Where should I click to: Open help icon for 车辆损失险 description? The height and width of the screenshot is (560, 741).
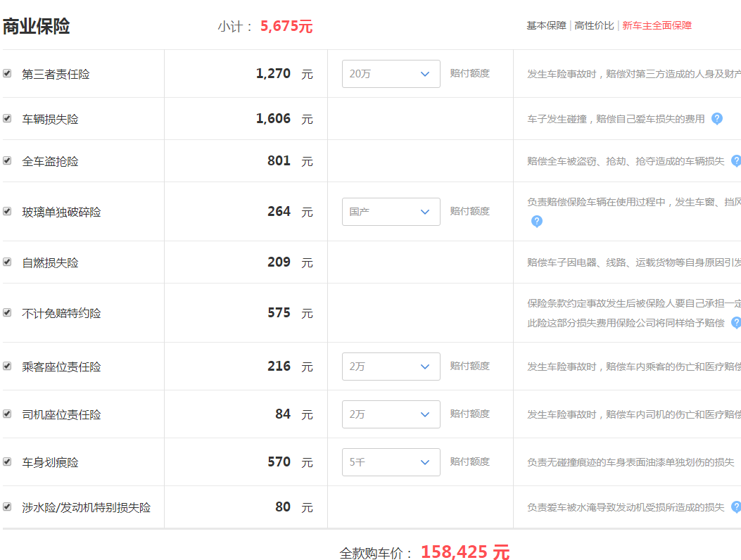tap(717, 119)
